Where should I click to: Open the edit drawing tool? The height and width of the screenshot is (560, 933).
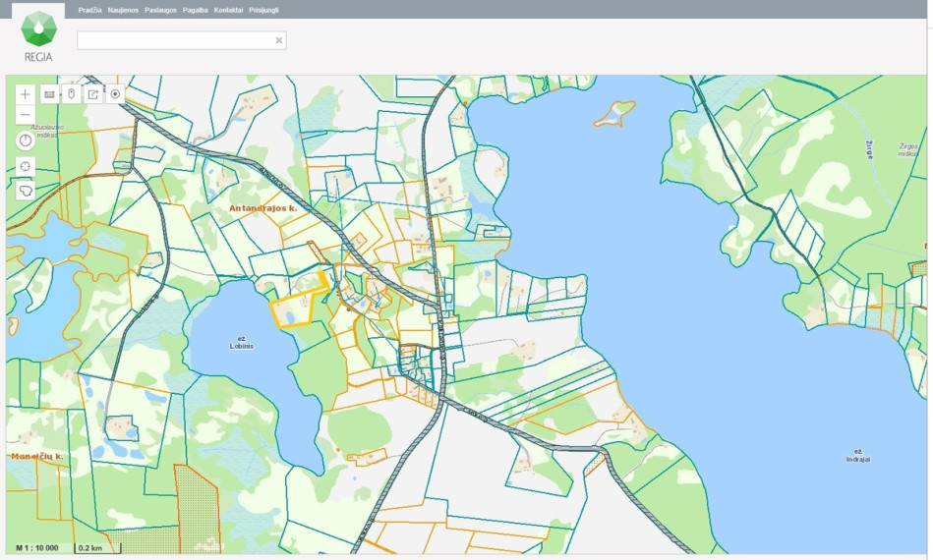tap(93, 94)
